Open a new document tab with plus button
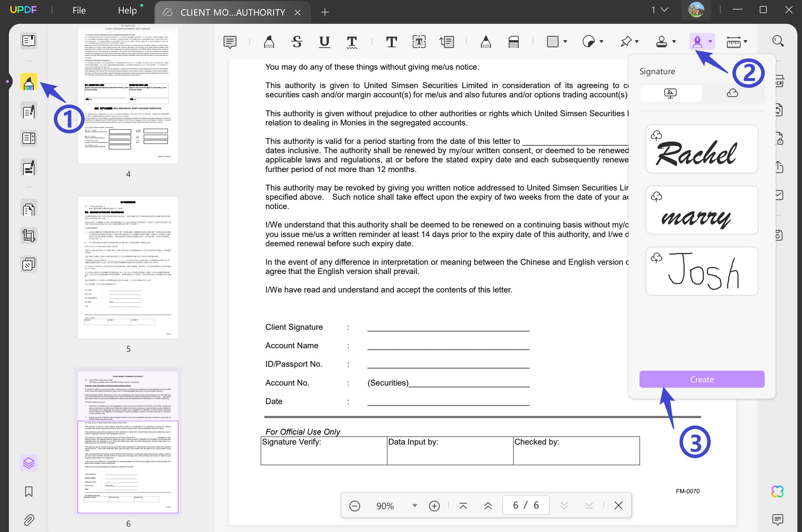The height and width of the screenshot is (532, 802). click(325, 12)
